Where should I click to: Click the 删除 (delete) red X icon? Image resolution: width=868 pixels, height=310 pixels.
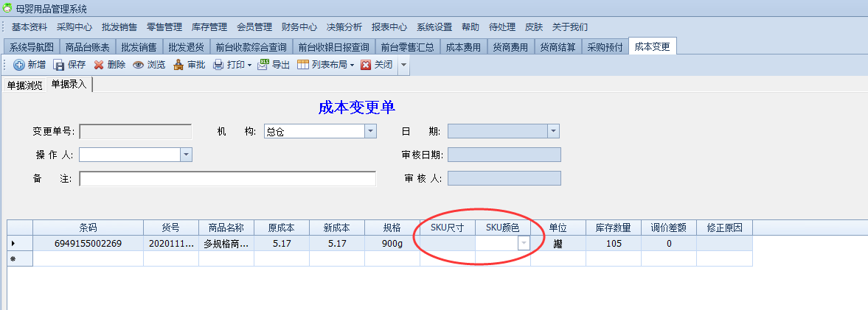(x=99, y=65)
